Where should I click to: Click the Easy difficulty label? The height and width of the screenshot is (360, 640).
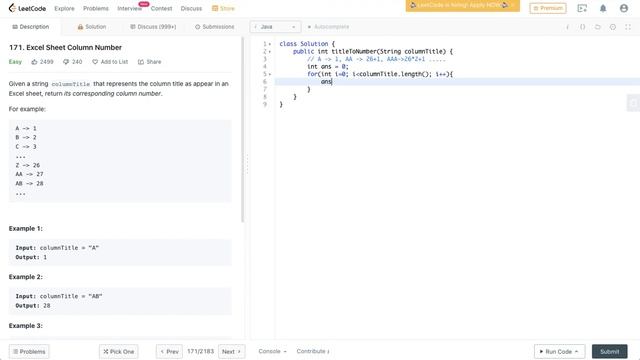[15, 62]
